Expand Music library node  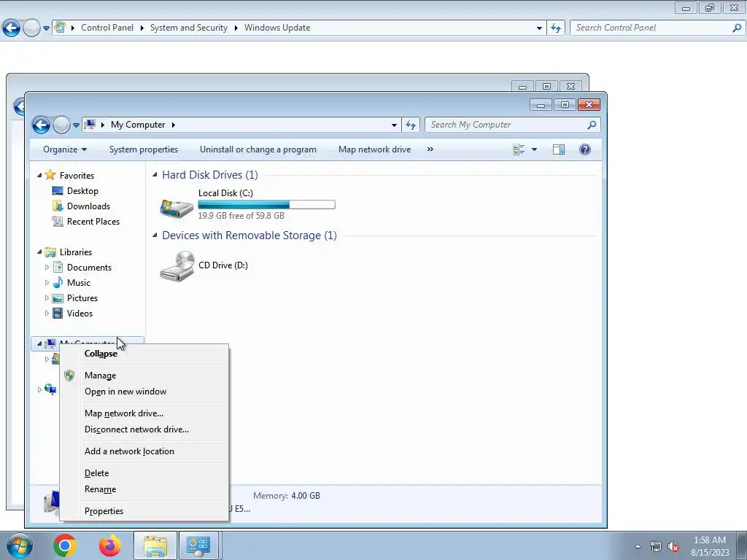(x=47, y=282)
